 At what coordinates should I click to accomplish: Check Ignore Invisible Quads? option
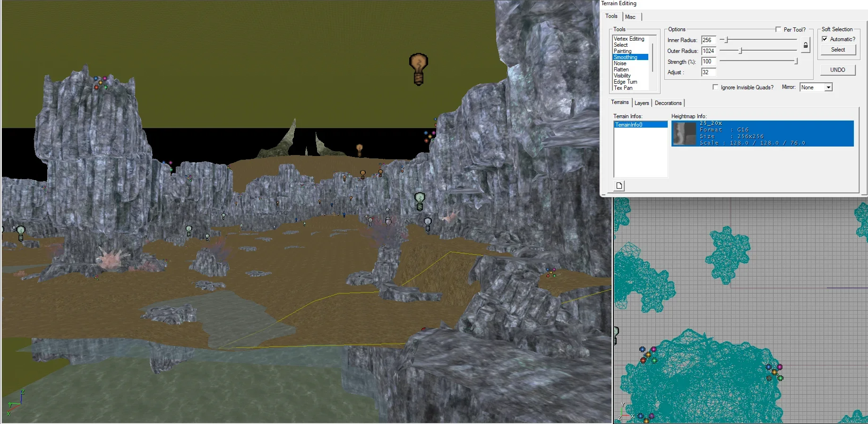point(715,87)
